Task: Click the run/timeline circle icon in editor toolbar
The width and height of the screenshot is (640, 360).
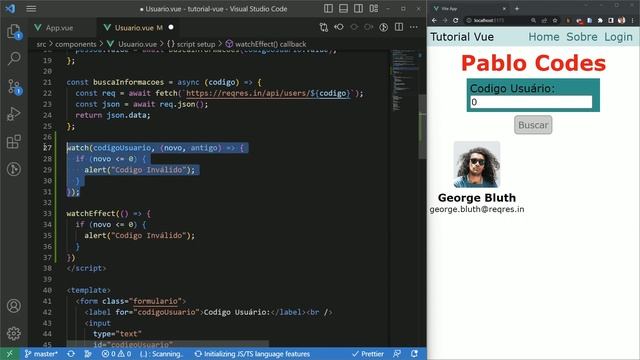Action: click(x=384, y=27)
